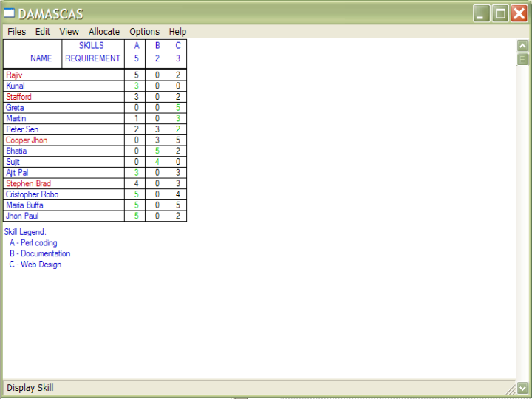Viewport: 532px width, 399px height.
Task: Open the Allocate menu
Action: point(104,32)
